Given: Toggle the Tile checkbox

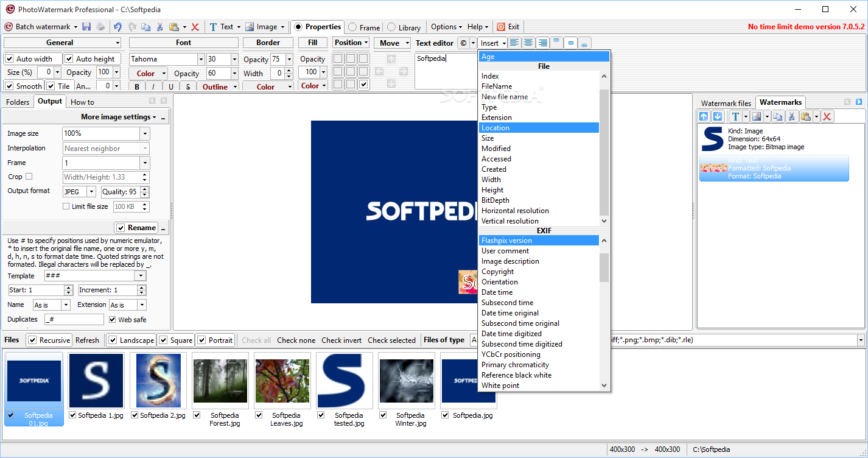Looking at the screenshot, I should pyautogui.click(x=51, y=86).
